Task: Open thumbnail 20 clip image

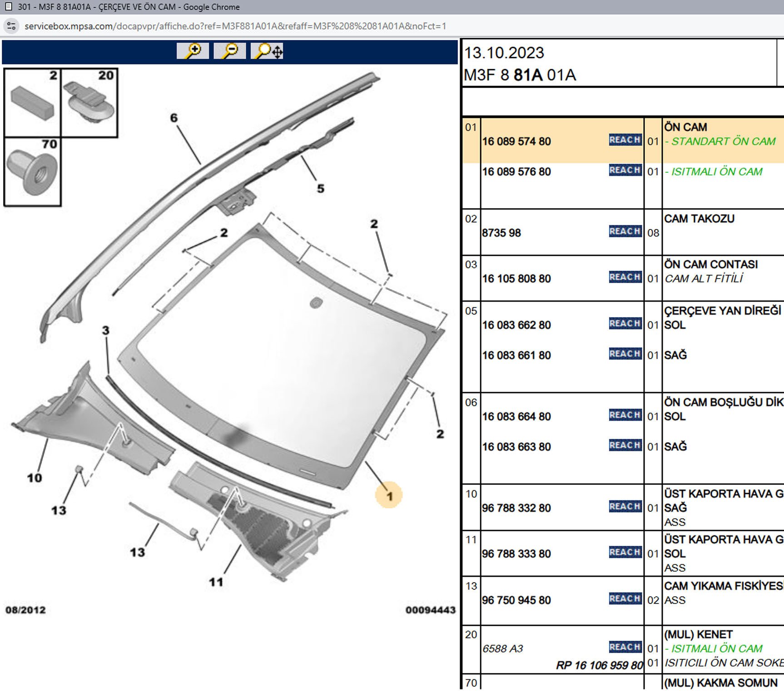Action: pos(89,103)
